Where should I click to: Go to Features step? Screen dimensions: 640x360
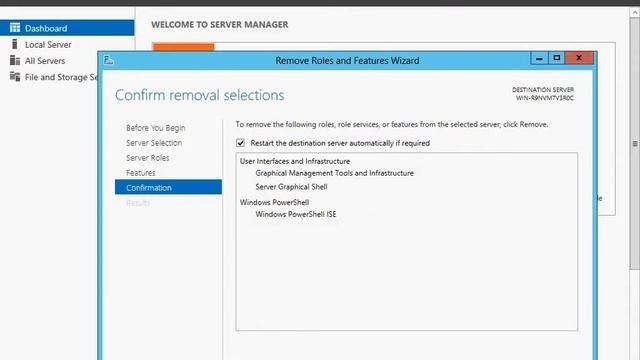coord(140,173)
